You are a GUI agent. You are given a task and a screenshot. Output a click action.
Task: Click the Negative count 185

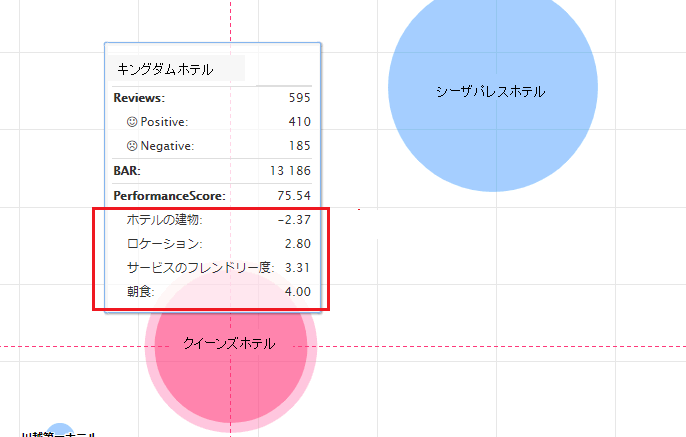click(298, 146)
